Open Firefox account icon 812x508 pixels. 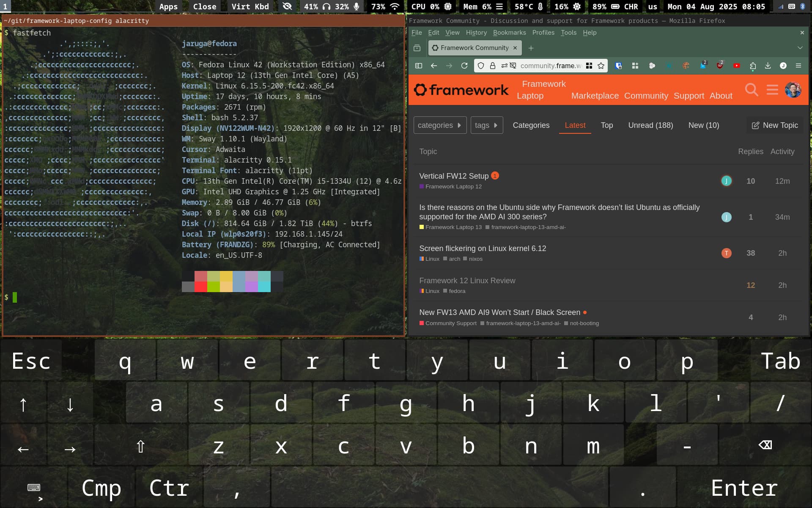tap(783, 66)
